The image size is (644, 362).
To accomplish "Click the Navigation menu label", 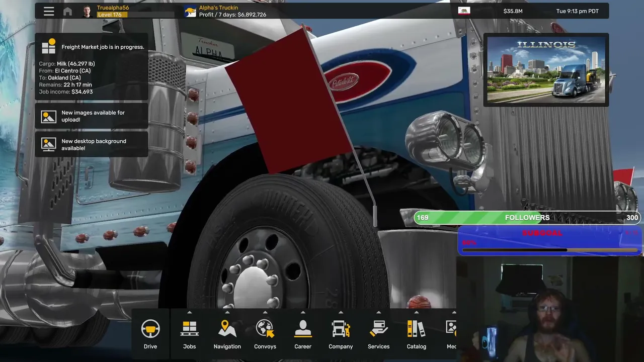I will pyautogui.click(x=227, y=346).
